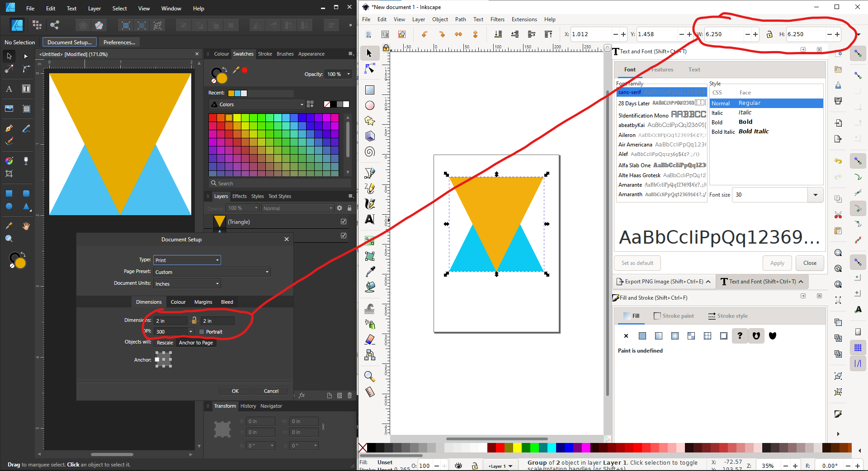Choose flat colour fill in Fill and Stroke

coord(642,336)
